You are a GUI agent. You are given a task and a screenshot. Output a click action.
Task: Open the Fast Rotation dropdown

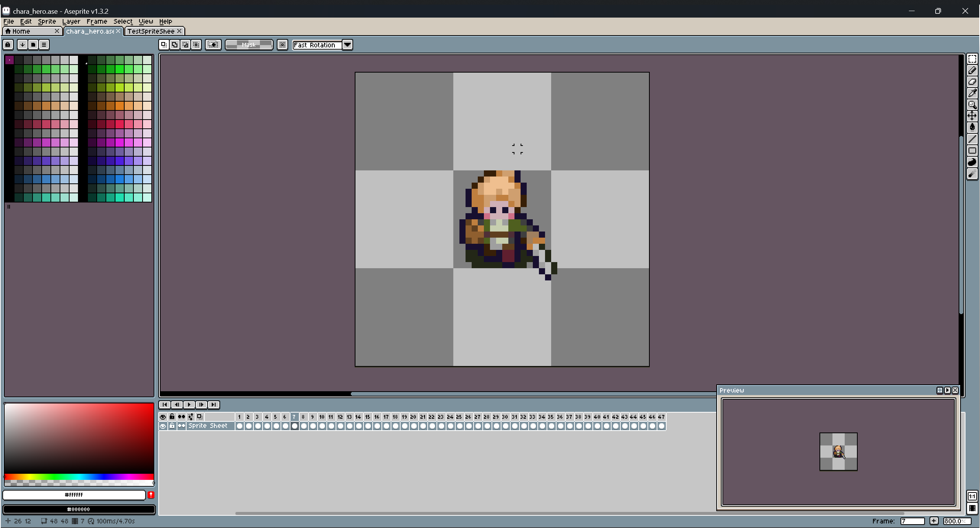pos(347,45)
